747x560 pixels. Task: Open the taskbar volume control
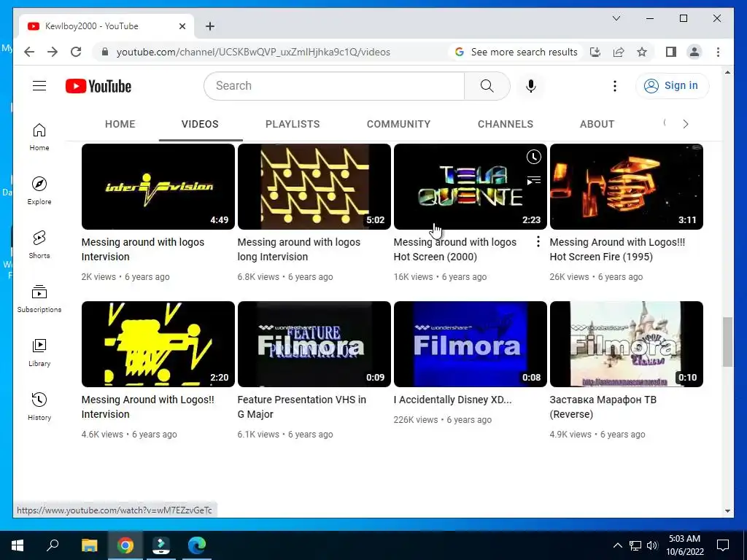tap(652, 545)
